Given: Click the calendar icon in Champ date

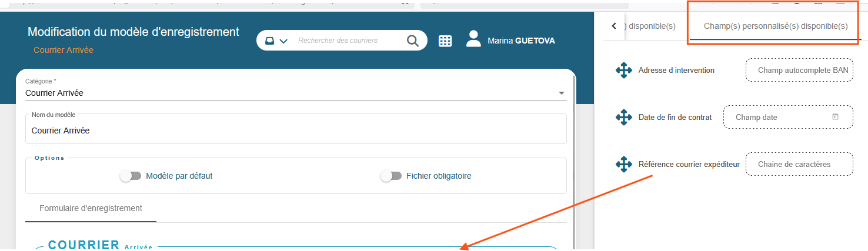Looking at the screenshot, I should click(835, 117).
